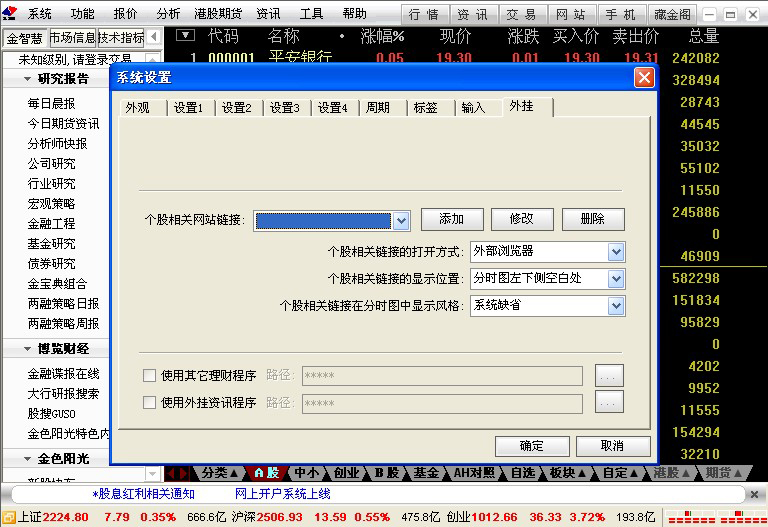Screen dimensions: 768x527
Task: Collapse the 研究报告 section
Action: (27, 79)
